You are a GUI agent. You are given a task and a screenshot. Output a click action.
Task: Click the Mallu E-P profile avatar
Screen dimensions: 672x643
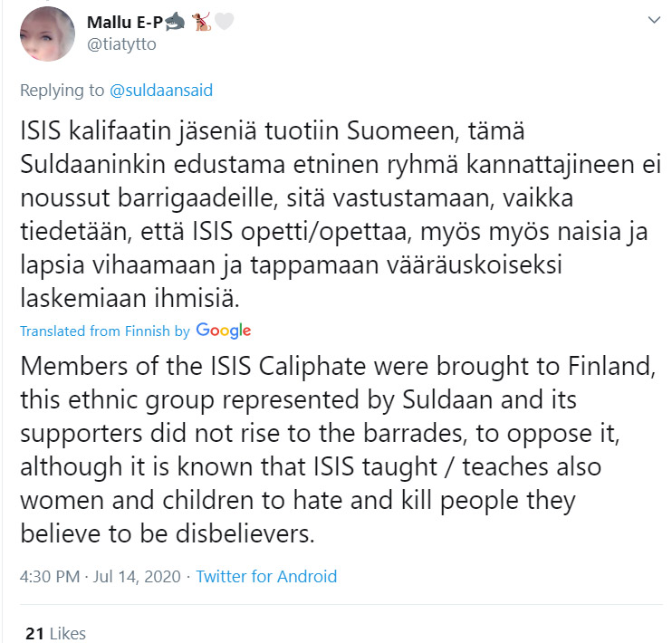[47, 34]
